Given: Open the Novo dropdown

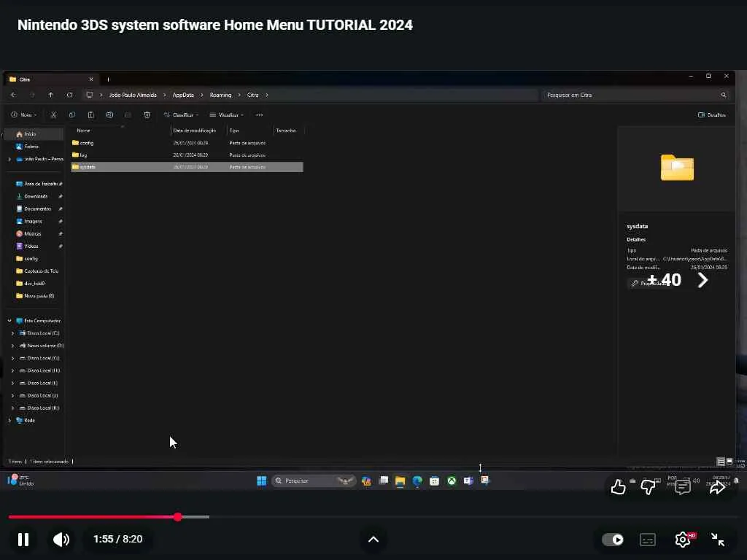Looking at the screenshot, I should [x=24, y=114].
